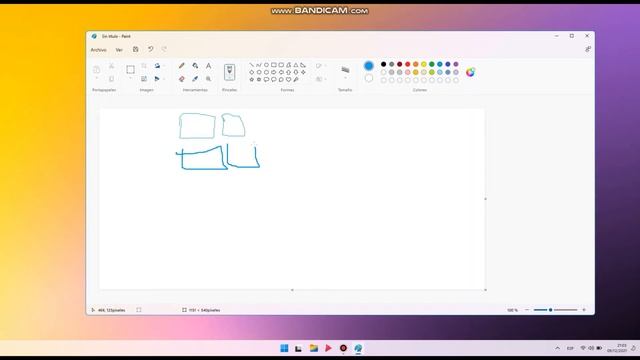Open the Archivo menu

(x=98, y=50)
